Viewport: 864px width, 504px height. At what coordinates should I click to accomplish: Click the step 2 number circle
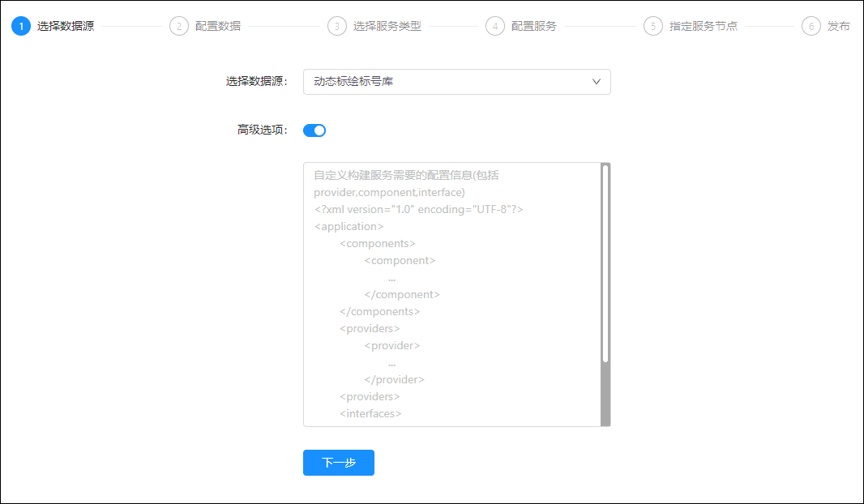point(178,26)
